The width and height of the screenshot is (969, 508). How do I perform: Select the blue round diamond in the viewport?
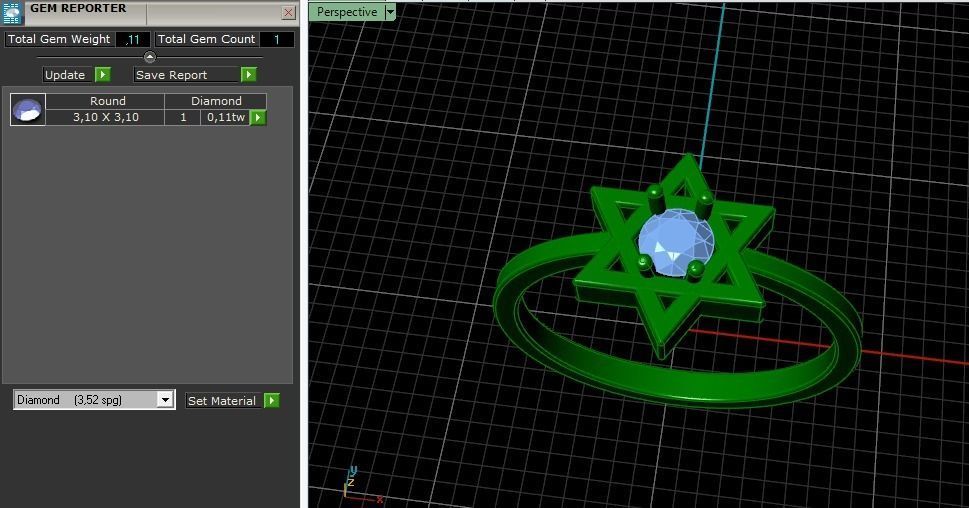(x=676, y=242)
